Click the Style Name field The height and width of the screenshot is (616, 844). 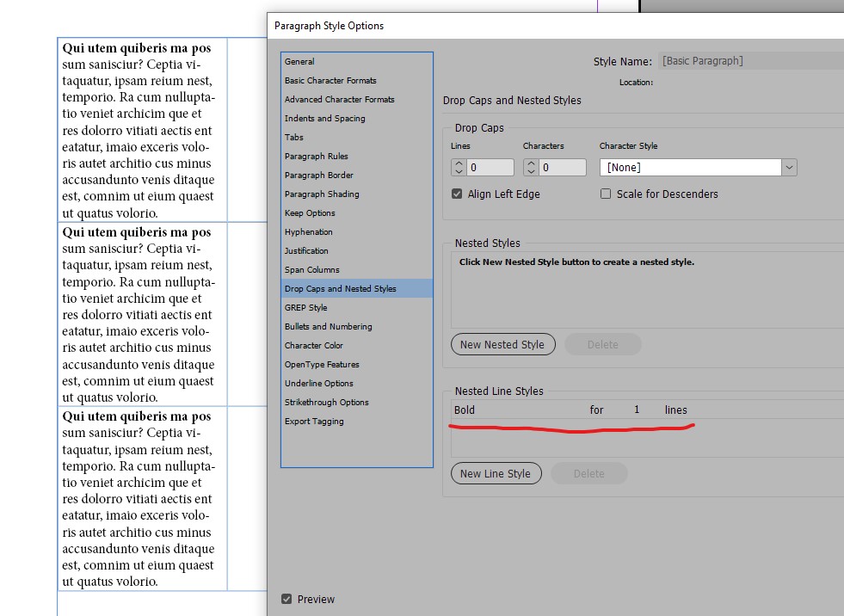tap(751, 61)
